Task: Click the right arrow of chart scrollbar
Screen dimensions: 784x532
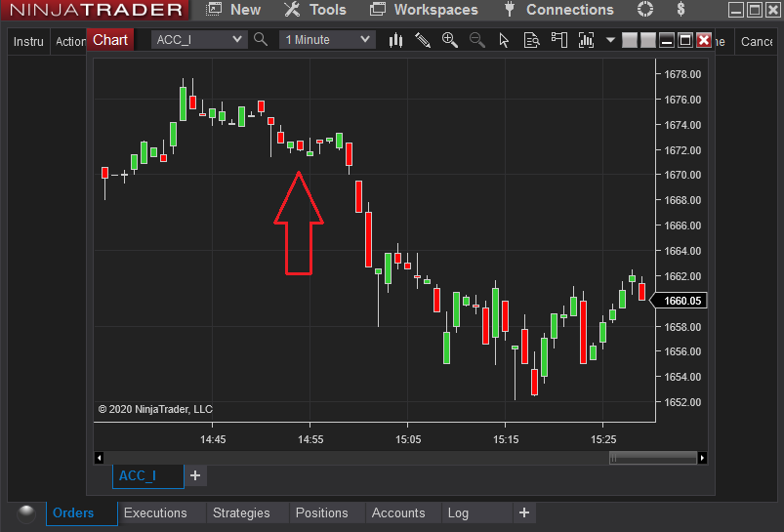Action: (702, 458)
